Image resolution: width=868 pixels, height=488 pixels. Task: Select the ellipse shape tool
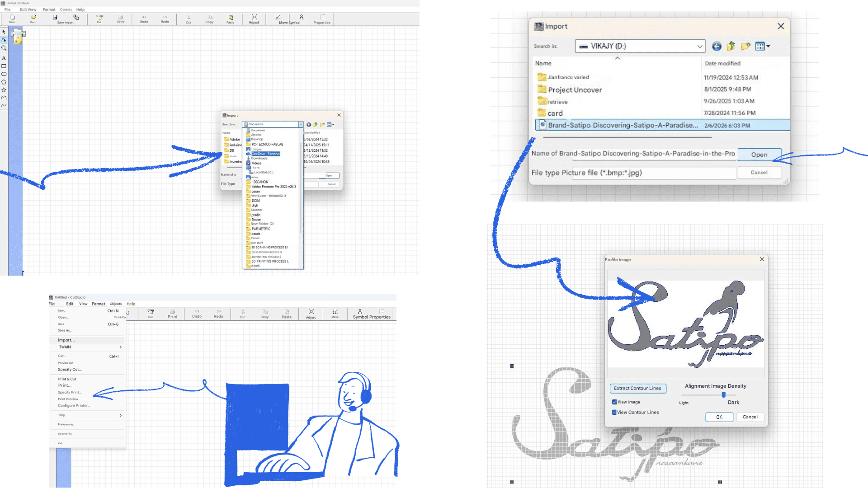(x=4, y=74)
